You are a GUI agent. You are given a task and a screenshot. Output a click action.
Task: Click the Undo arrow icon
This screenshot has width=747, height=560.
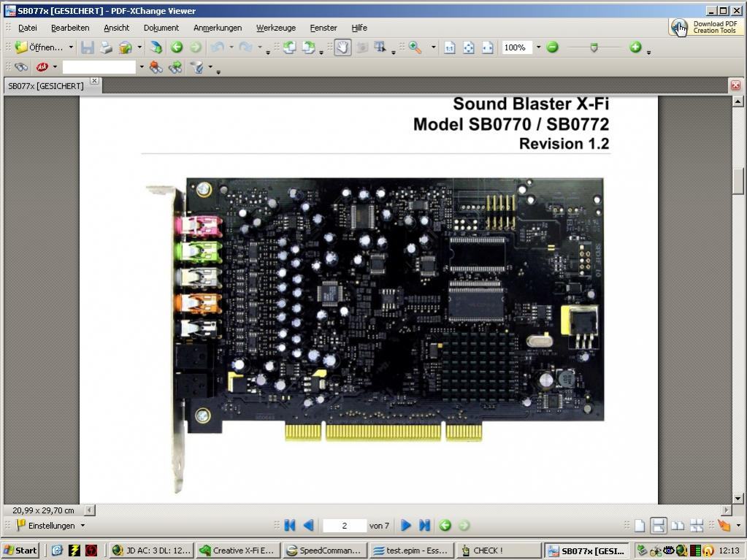pyautogui.click(x=218, y=47)
